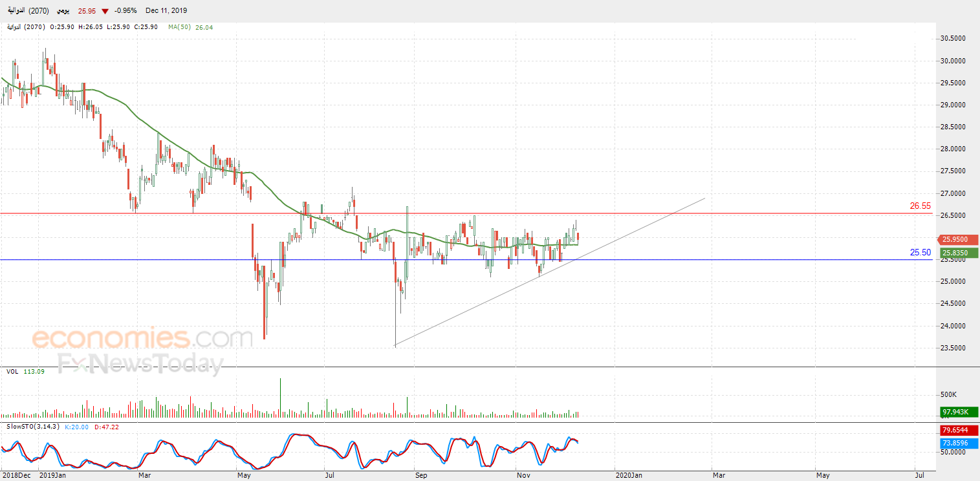Viewport: 980px width, 481px height.
Task: Click the 2020Jan date axis label
Action: click(x=629, y=475)
